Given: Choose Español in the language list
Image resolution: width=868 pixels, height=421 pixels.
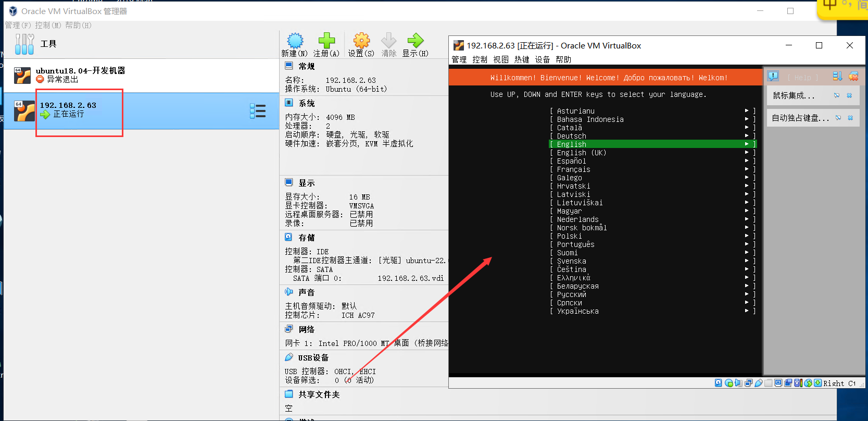Looking at the screenshot, I should 652,161.
